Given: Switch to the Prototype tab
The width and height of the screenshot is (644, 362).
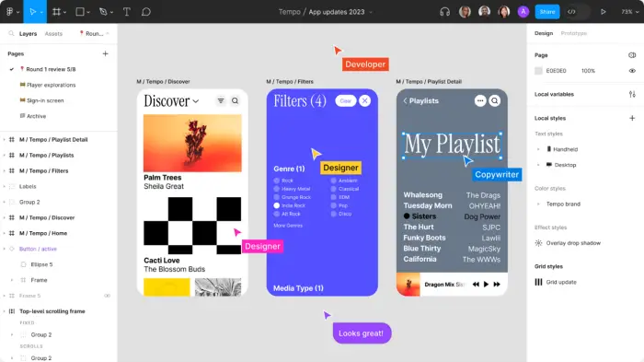Looking at the screenshot, I should (574, 33).
